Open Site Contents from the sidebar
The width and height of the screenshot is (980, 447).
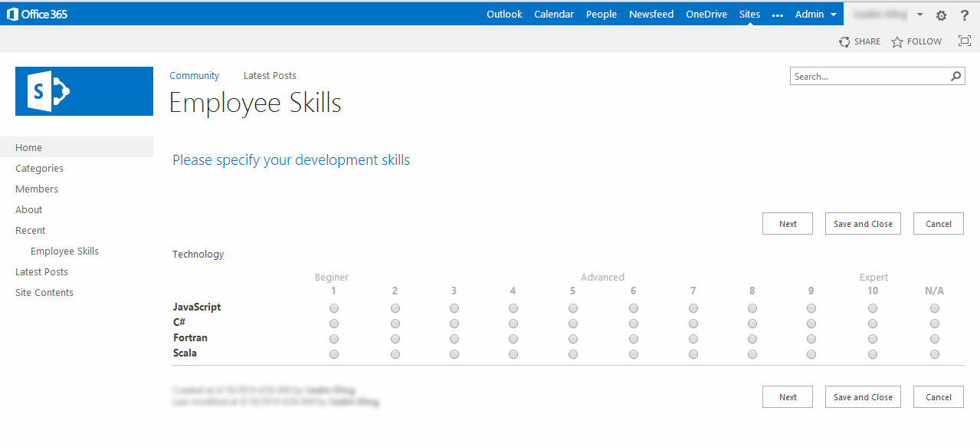pos(44,292)
